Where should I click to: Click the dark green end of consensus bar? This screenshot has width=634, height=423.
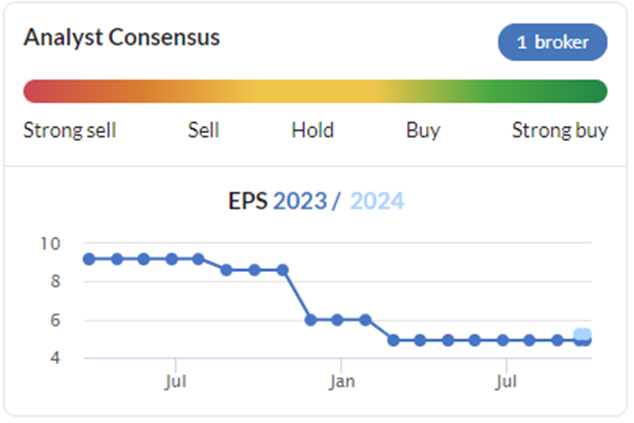592,91
